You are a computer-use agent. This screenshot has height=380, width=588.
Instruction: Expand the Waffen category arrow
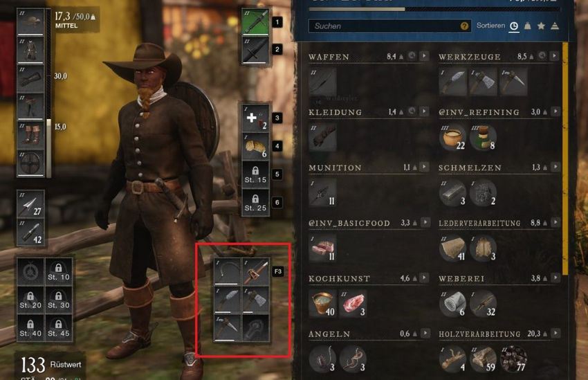click(x=424, y=56)
